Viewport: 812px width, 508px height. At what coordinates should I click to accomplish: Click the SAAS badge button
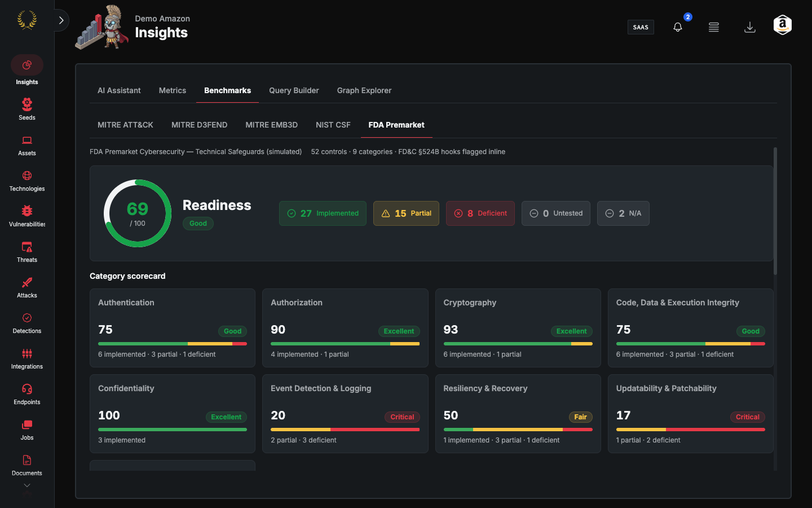click(641, 27)
